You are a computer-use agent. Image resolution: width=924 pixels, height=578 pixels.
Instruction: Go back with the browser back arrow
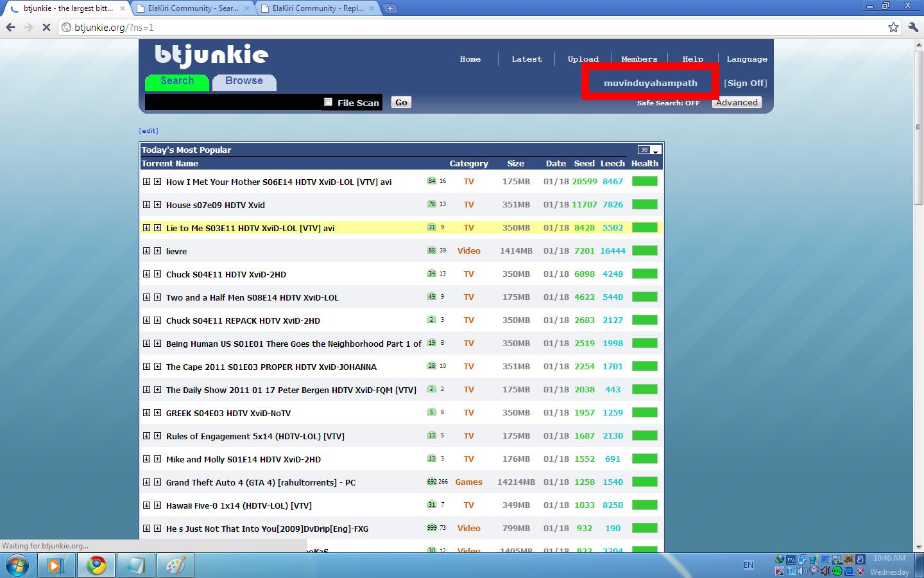[10, 27]
